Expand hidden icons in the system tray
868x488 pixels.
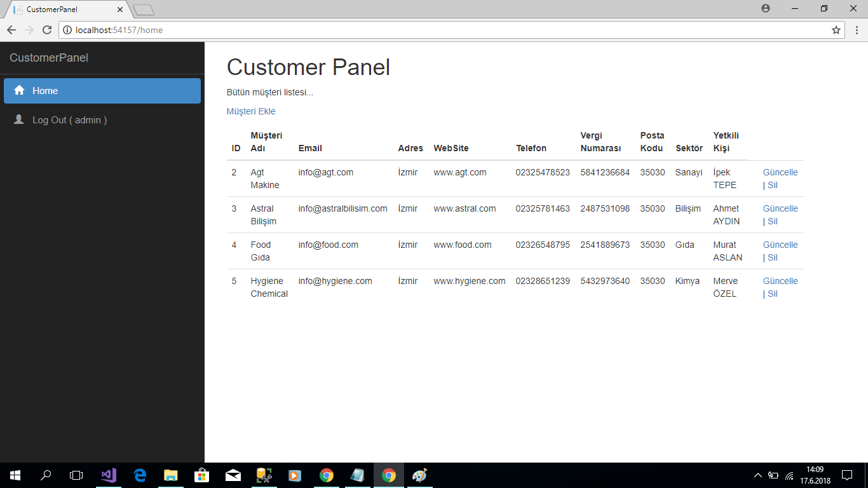(757, 475)
